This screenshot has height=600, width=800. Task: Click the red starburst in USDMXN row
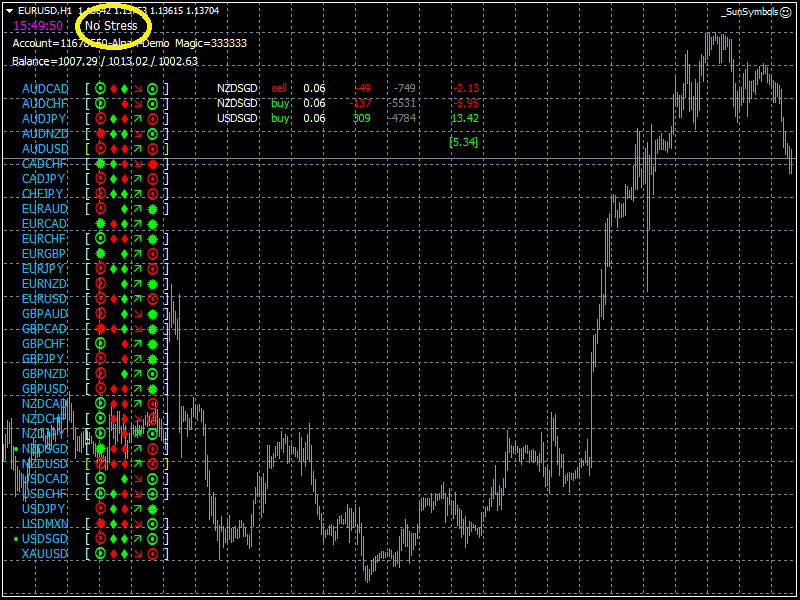click(x=101, y=523)
